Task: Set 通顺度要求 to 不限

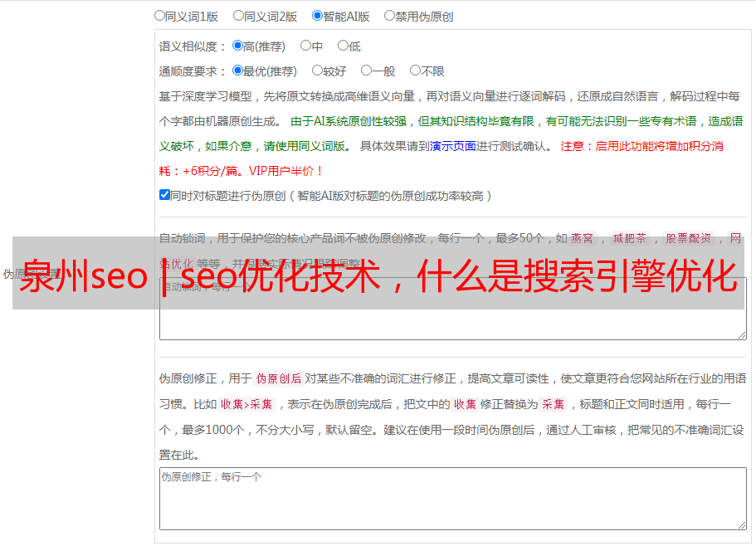Action: (x=415, y=71)
